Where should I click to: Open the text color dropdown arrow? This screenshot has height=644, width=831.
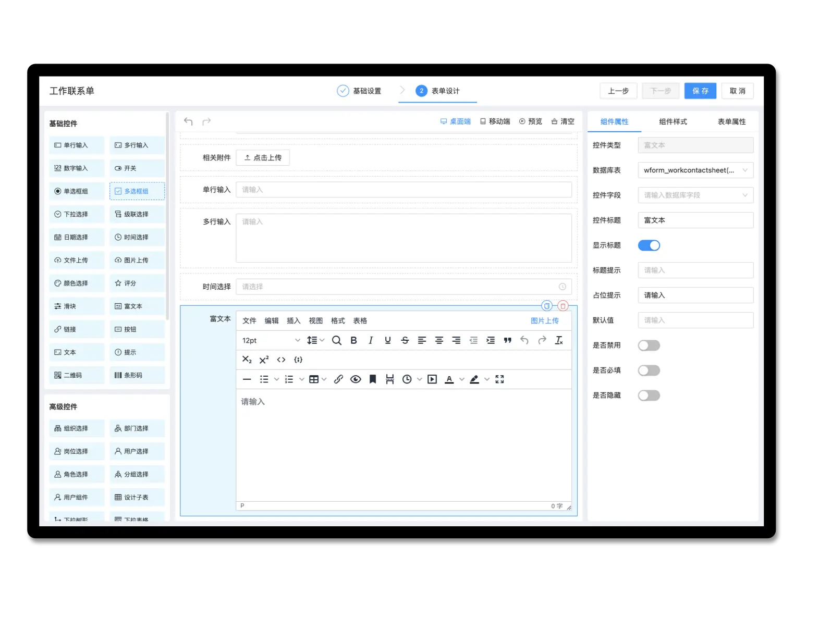point(461,379)
